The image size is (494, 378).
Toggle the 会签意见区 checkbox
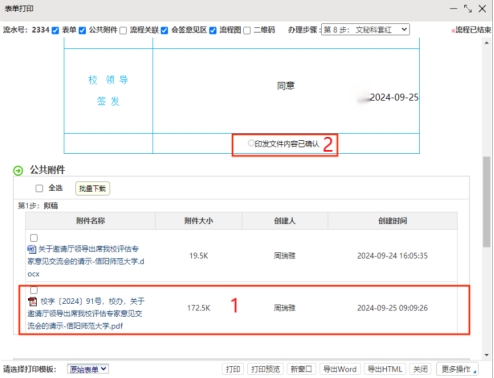click(x=164, y=30)
